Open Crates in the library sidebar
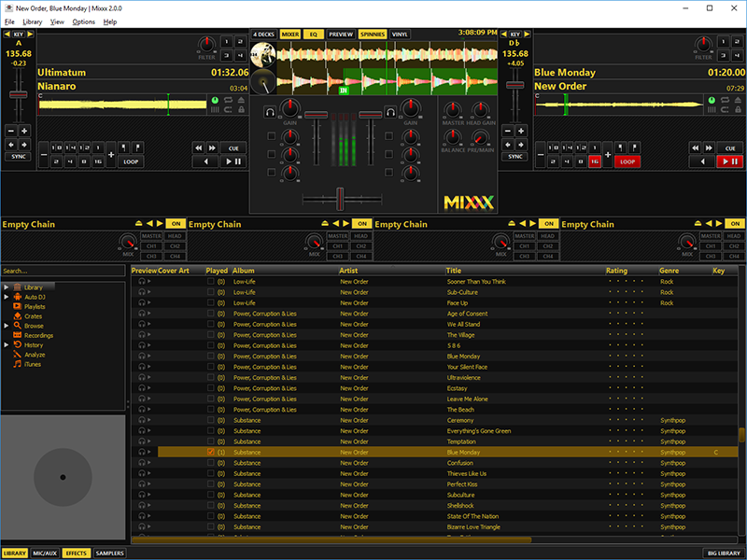The height and width of the screenshot is (560, 747). [x=33, y=316]
